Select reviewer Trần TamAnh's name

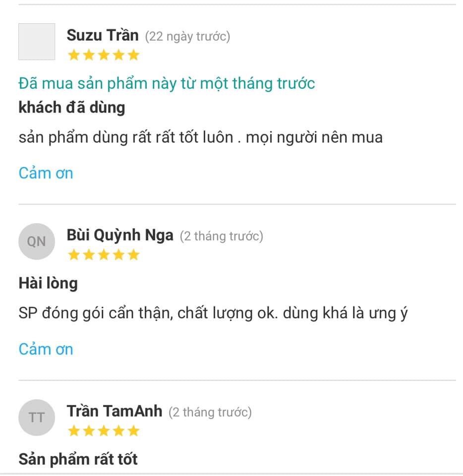point(114,411)
